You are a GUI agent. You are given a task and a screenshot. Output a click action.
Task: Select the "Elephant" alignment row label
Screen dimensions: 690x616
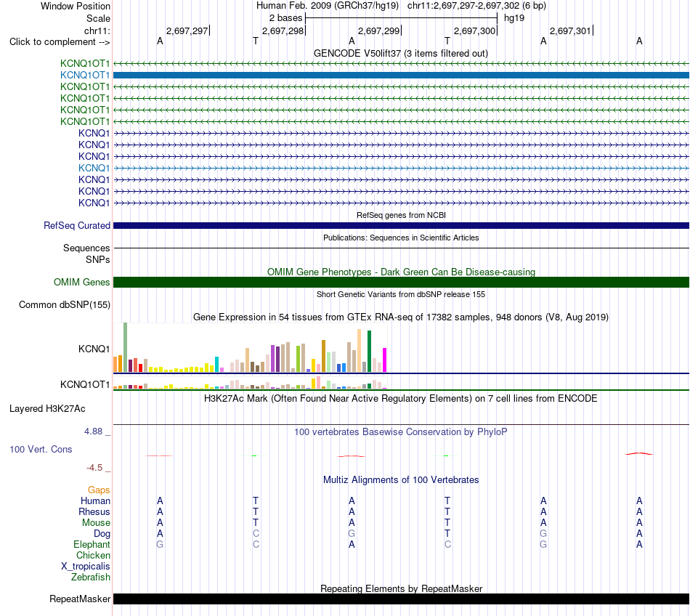point(92,545)
